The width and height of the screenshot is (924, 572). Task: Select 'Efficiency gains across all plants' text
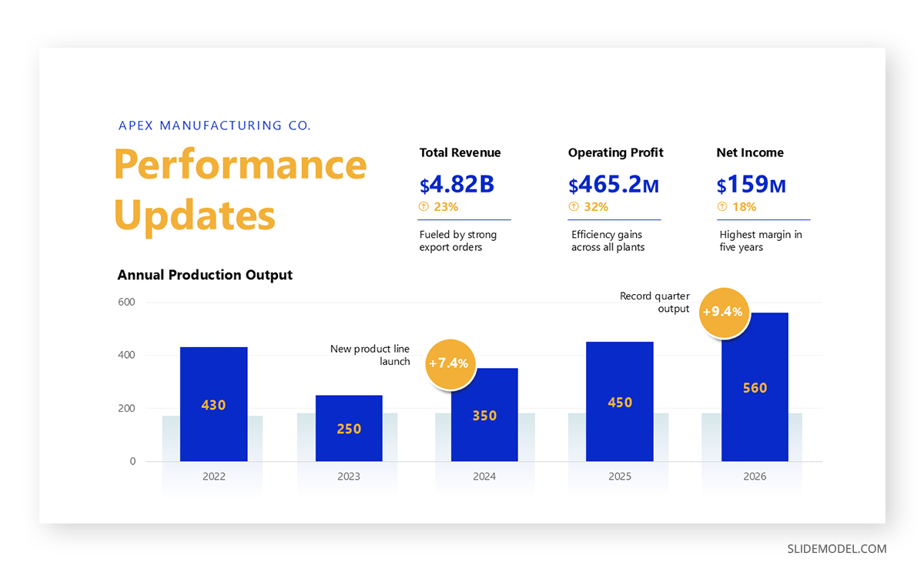(608, 241)
